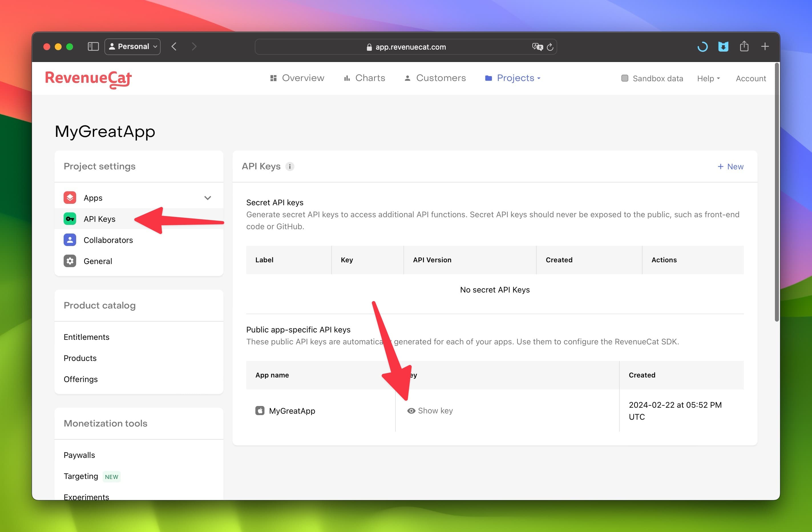Open the Safari share icon
This screenshot has width=812, height=532.
tap(744, 46)
